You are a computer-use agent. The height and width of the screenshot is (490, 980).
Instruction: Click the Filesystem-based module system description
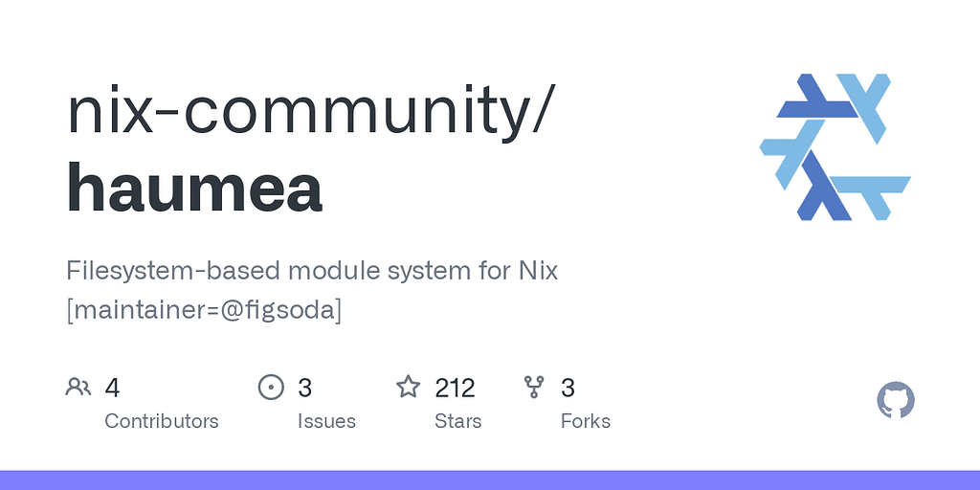click(x=312, y=271)
